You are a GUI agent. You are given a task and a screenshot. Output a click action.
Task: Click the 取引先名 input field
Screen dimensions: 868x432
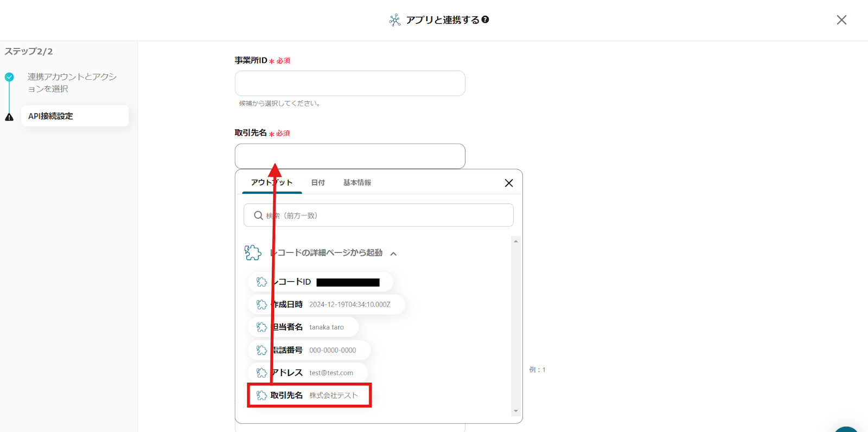(x=350, y=156)
